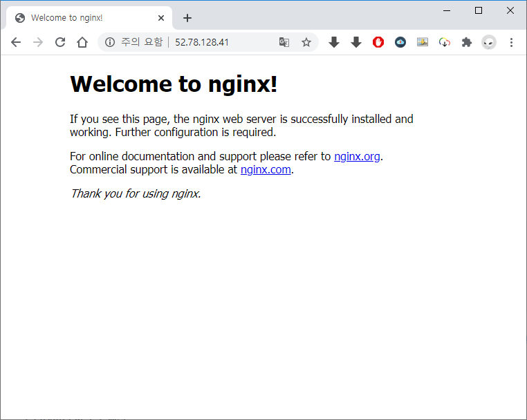The width and height of the screenshot is (527, 420).
Task: Maximize the browser window
Action: tap(479, 11)
